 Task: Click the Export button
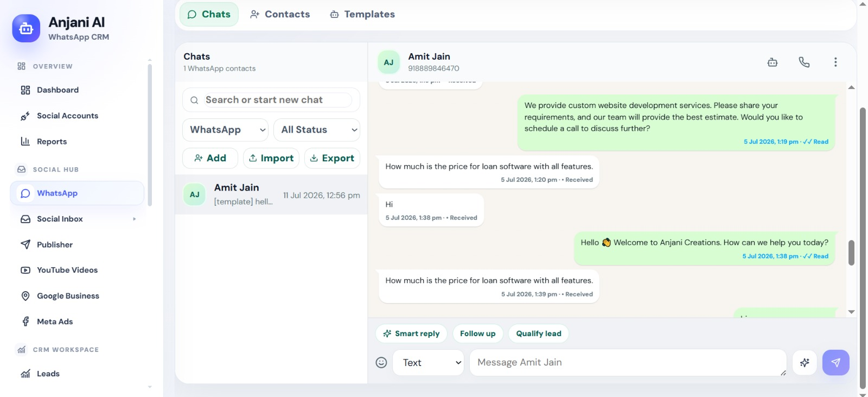pyautogui.click(x=332, y=158)
